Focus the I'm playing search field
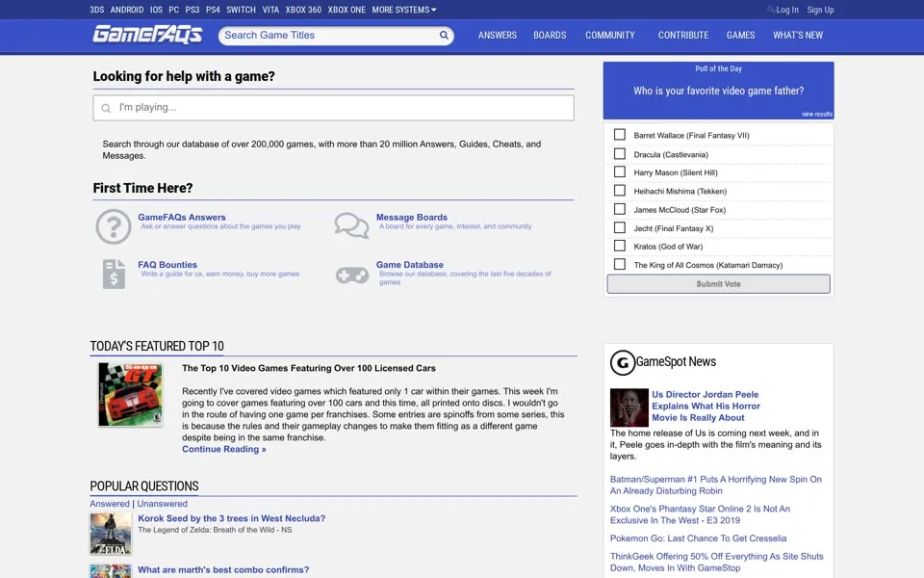This screenshot has height=578, width=924. 334,107
